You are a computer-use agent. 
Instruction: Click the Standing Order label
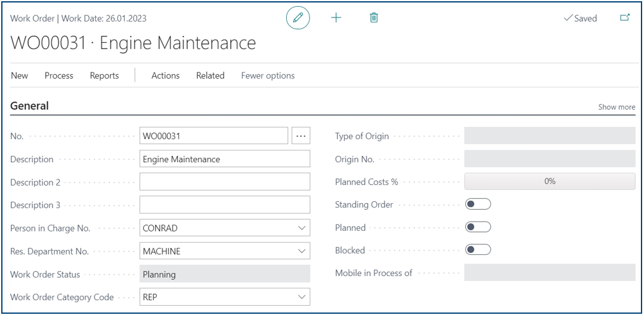pos(364,204)
